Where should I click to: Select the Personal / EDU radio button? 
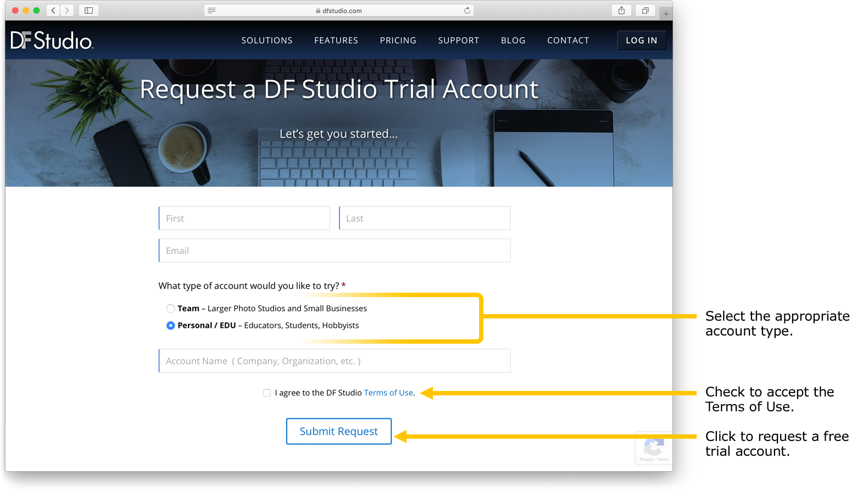point(171,326)
